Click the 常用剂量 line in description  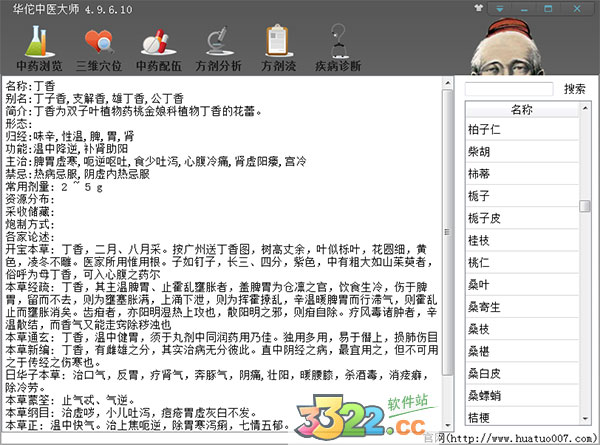[x=54, y=187]
